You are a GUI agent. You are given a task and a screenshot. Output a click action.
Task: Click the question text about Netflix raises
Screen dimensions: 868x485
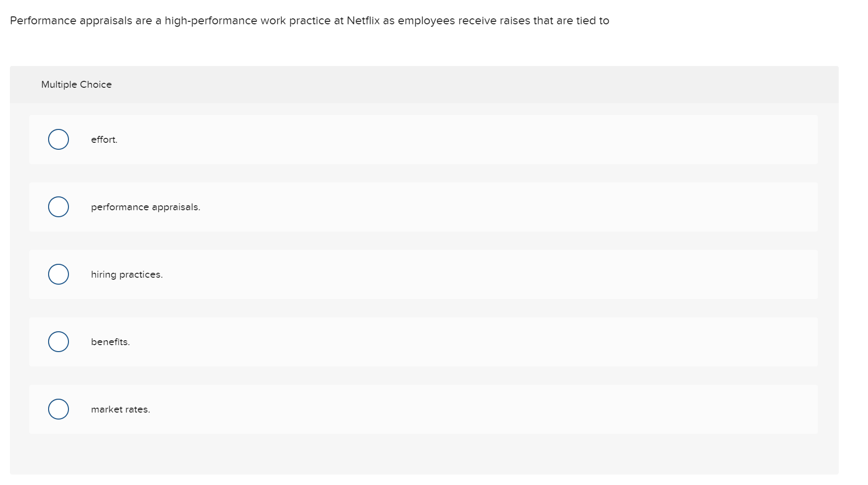pyautogui.click(x=309, y=20)
